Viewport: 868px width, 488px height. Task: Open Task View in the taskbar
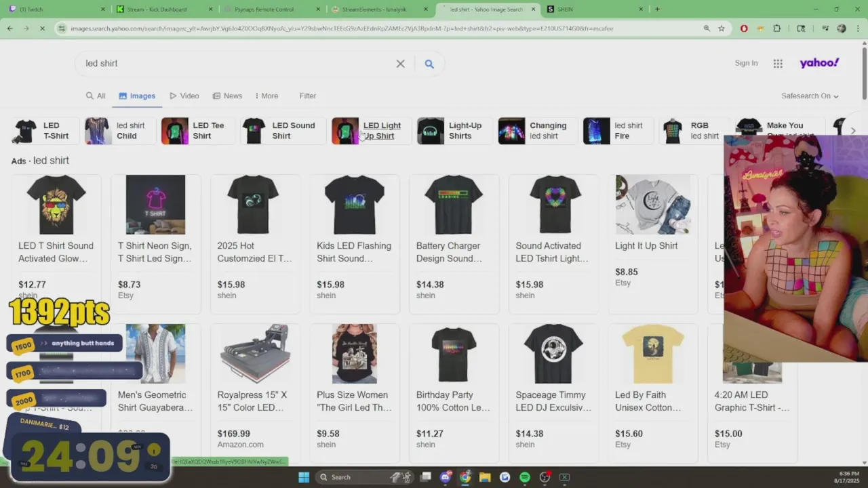pyautogui.click(x=426, y=477)
